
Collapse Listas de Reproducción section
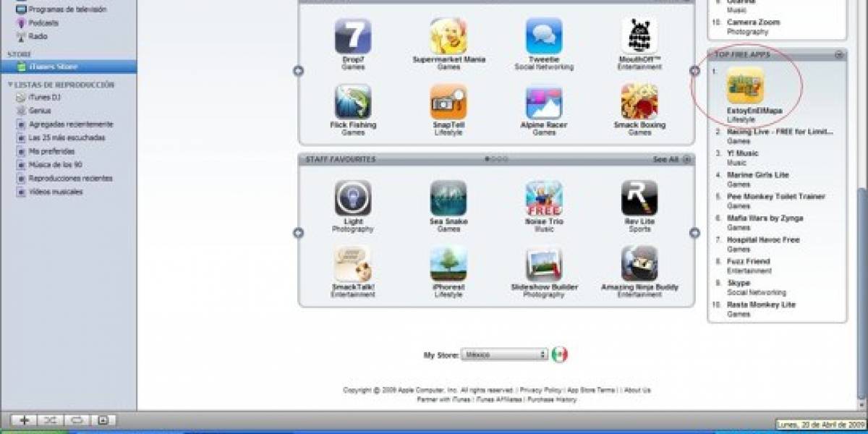[x=11, y=85]
